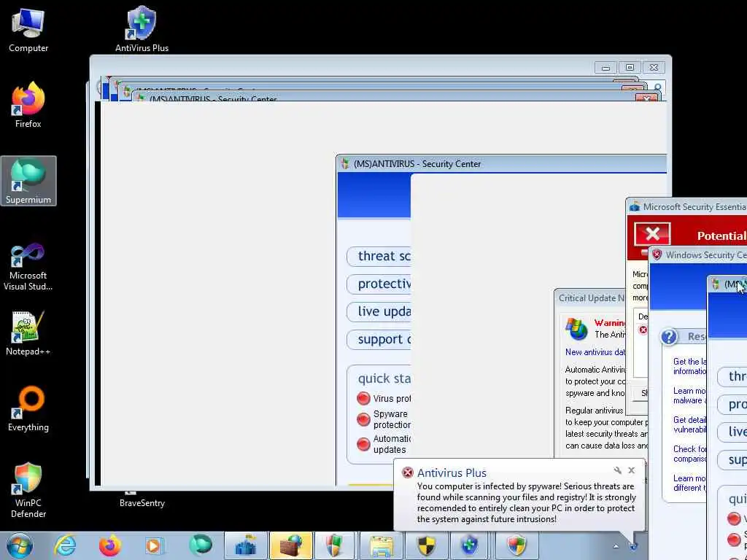
Task: Dismiss the Antivirus Plus notification balloon
Action: [x=632, y=470]
